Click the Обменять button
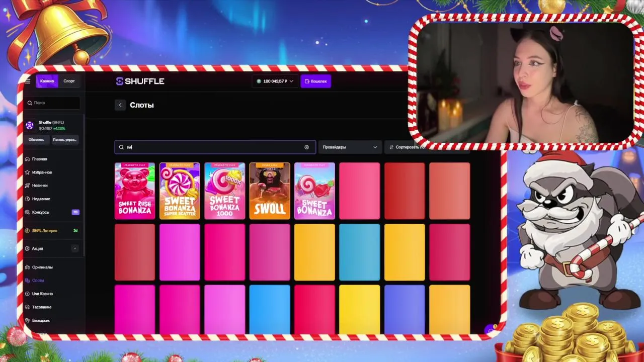The image size is (644, 362). coord(36,140)
